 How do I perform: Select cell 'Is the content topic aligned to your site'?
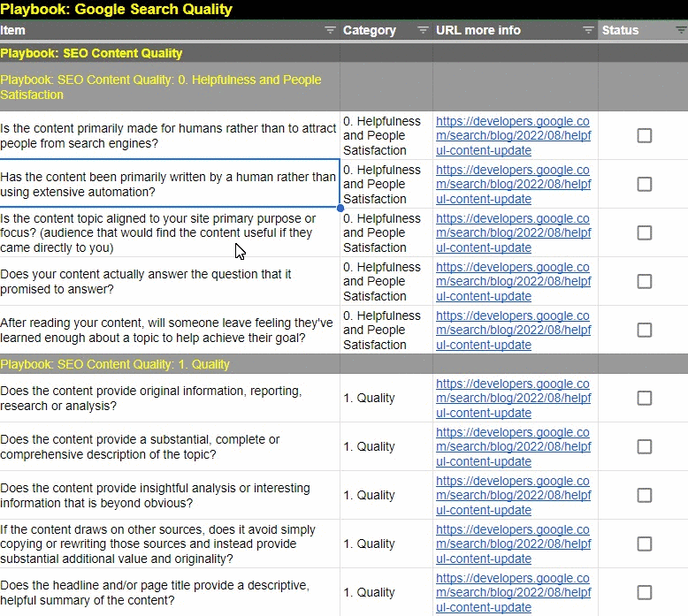[170, 232]
